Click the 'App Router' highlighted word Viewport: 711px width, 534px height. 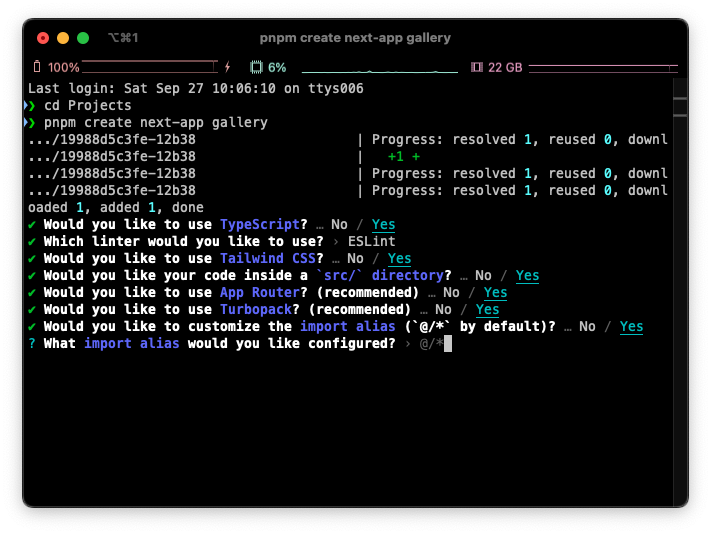[260, 292]
